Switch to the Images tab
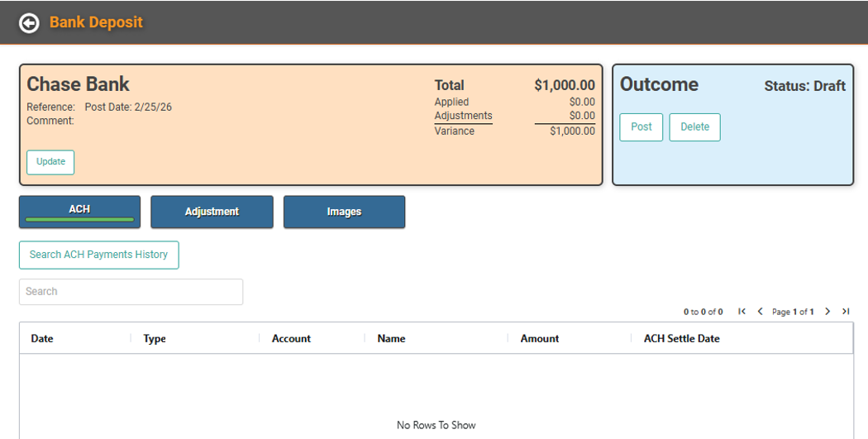The height and width of the screenshot is (439, 868). pyautogui.click(x=345, y=212)
